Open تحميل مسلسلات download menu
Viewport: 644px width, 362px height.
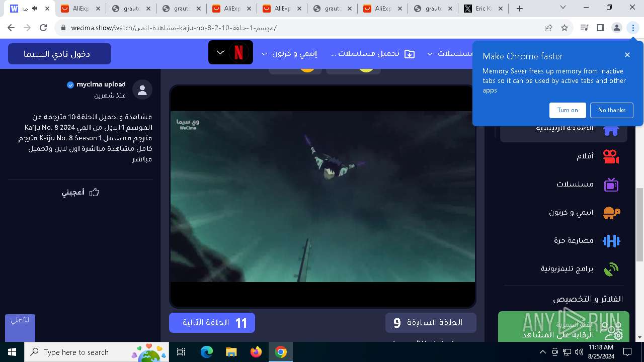[373, 53]
